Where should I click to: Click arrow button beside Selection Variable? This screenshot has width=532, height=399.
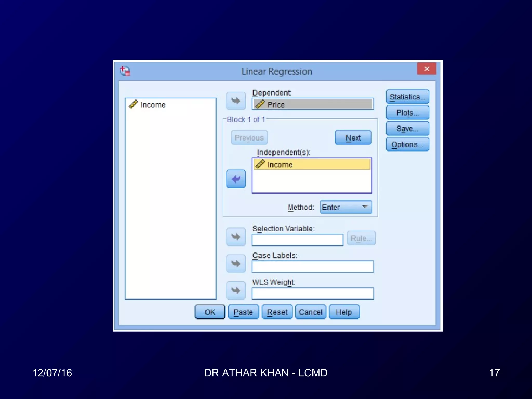click(x=236, y=237)
